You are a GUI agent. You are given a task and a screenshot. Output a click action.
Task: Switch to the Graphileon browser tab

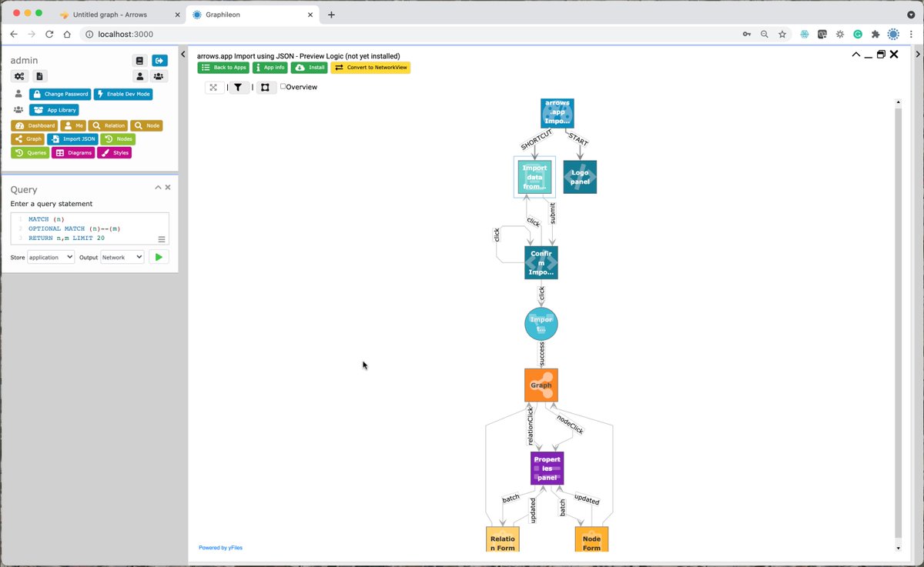click(253, 15)
